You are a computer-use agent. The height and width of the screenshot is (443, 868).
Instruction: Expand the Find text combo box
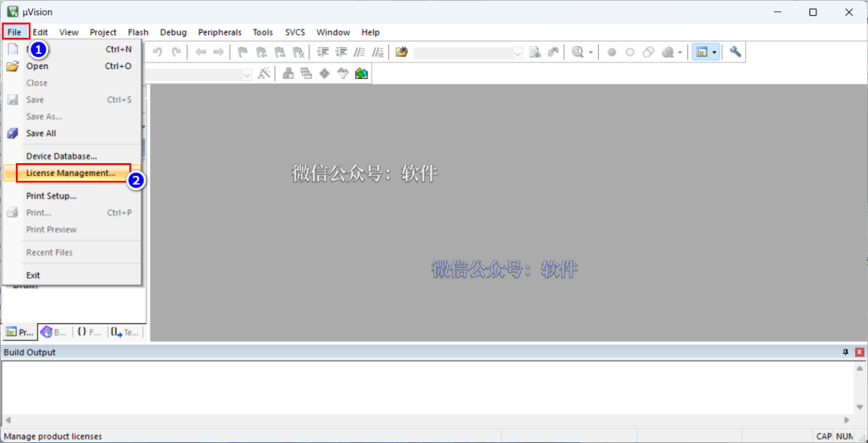click(518, 52)
